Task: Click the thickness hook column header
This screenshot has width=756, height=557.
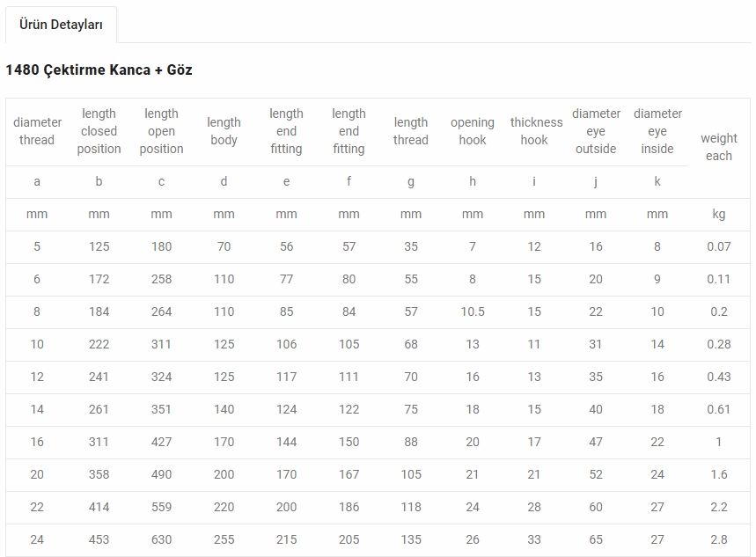Action: tap(536, 131)
